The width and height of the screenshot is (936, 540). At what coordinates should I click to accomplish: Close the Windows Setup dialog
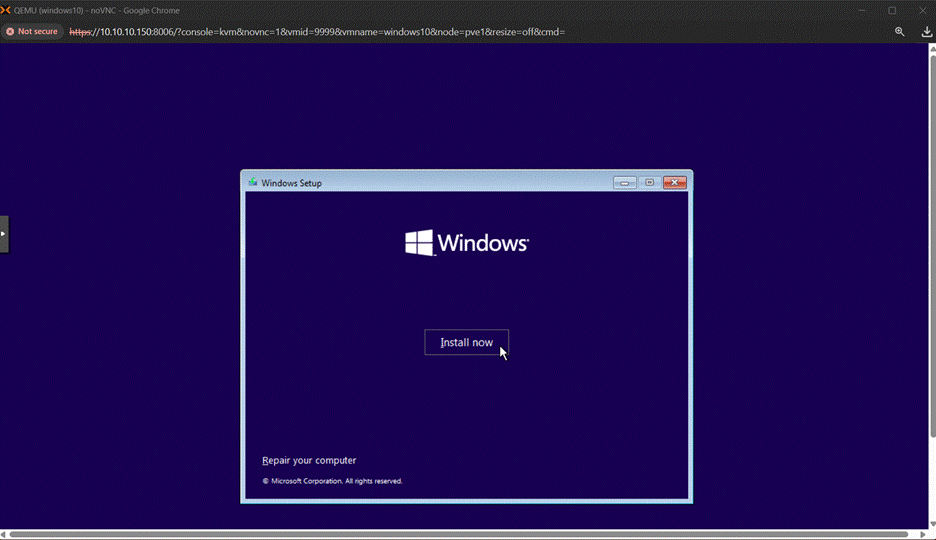click(x=675, y=183)
